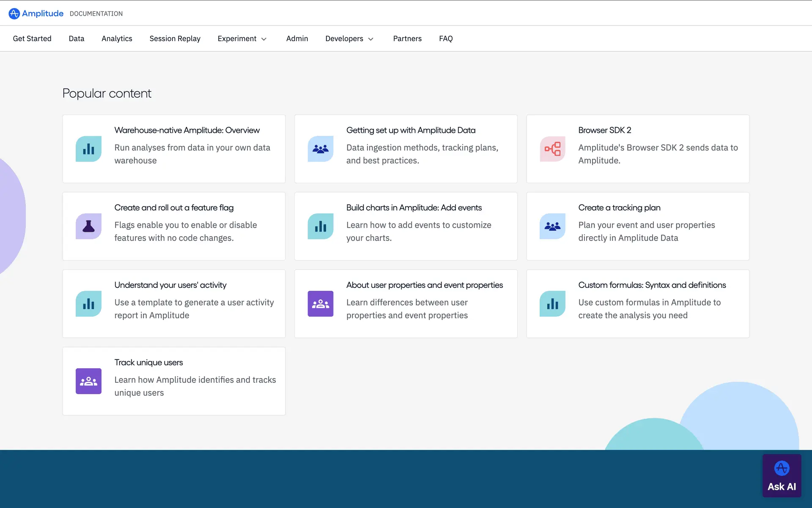Click the FAQ navigation link
This screenshot has width=812, height=508.
click(446, 39)
